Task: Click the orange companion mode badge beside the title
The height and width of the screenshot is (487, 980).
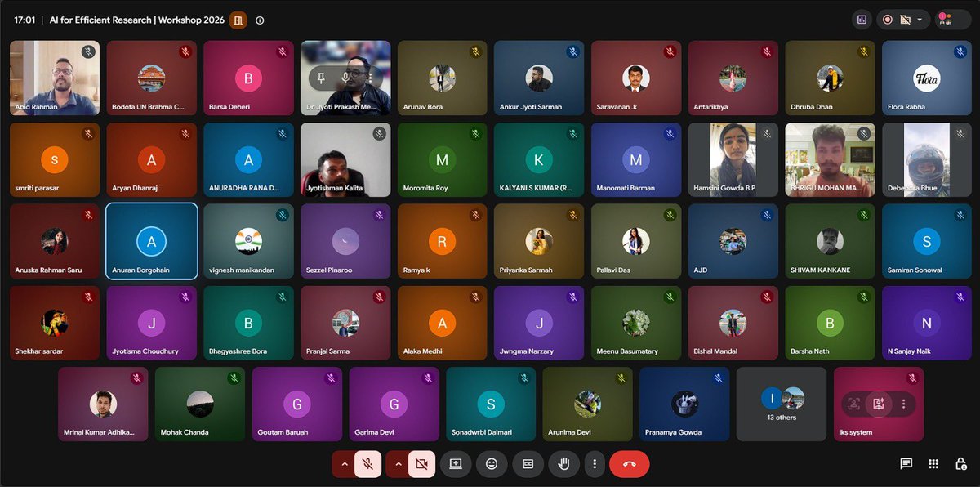Action: click(x=238, y=20)
